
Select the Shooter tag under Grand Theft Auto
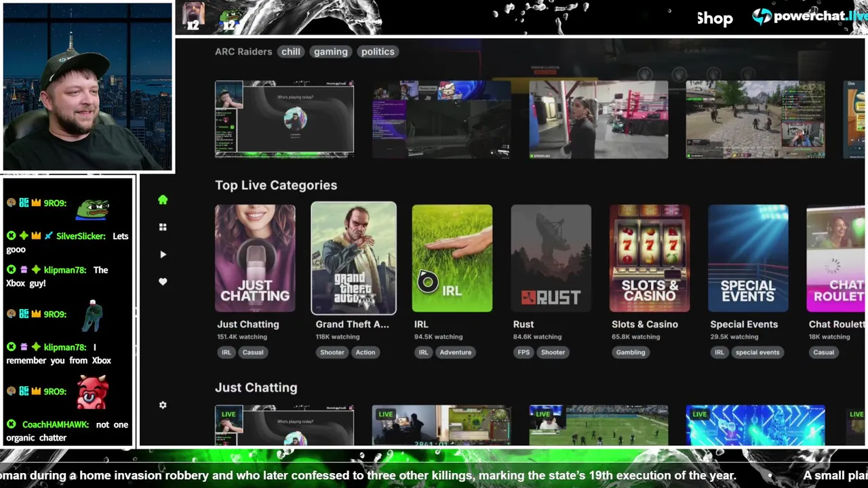point(332,352)
